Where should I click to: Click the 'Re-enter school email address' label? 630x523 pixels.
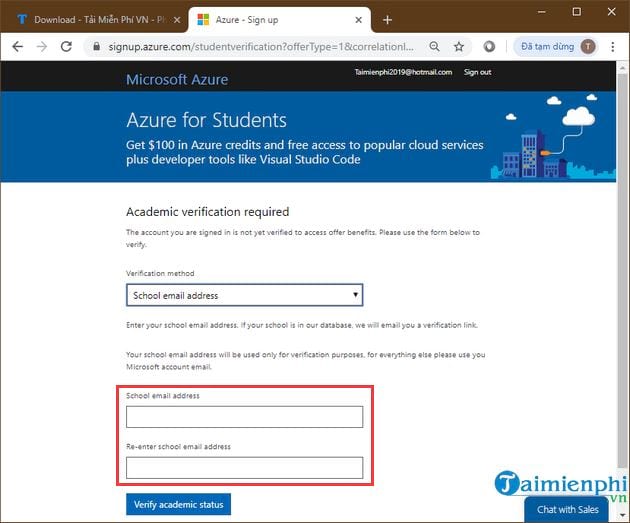[178, 446]
